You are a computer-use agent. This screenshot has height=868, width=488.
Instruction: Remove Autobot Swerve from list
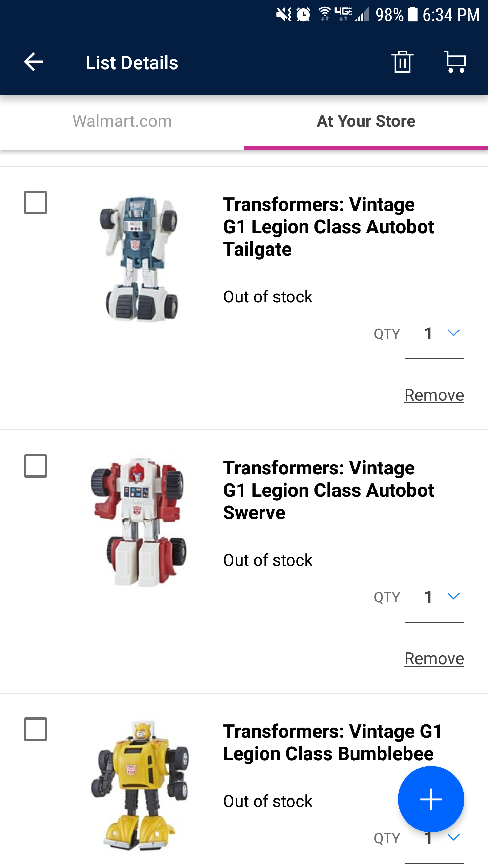click(x=434, y=659)
